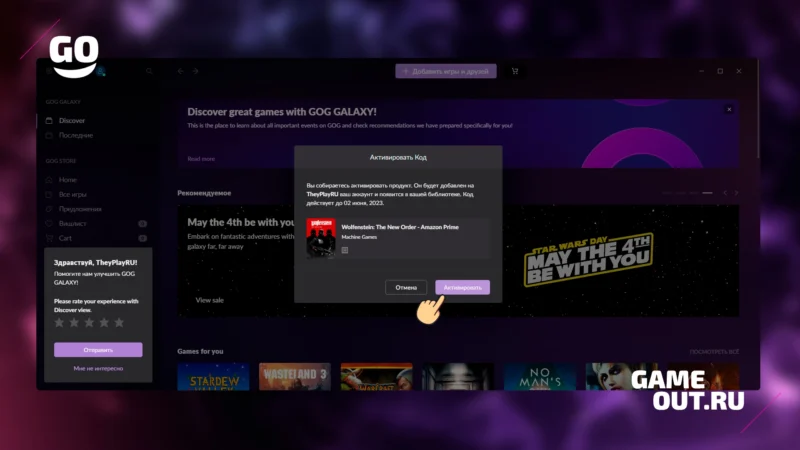Viewport: 800px width, 450px height.
Task: Open Wasteland 3 game tile
Action: (x=295, y=377)
